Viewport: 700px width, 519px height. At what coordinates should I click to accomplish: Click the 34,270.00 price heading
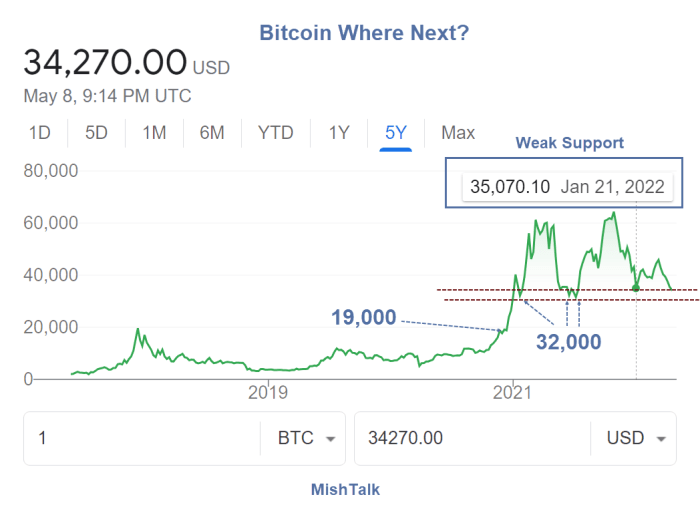pos(105,63)
